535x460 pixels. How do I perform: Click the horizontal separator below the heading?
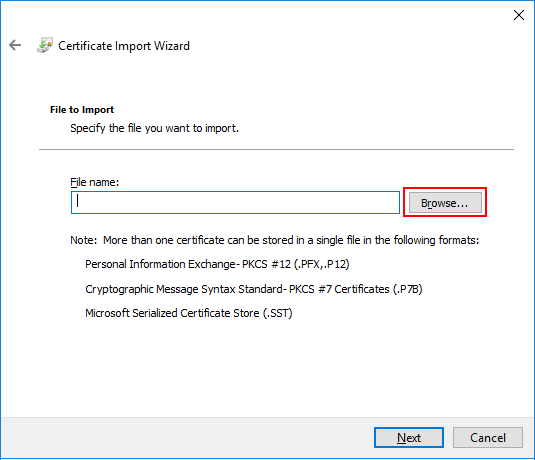[276, 149]
